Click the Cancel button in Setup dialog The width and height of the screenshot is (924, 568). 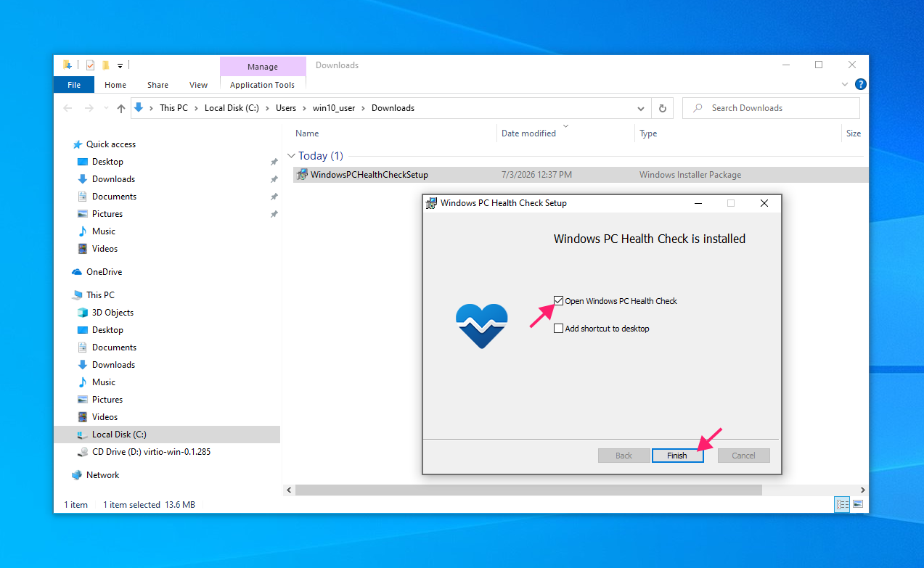[x=743, y=456]
